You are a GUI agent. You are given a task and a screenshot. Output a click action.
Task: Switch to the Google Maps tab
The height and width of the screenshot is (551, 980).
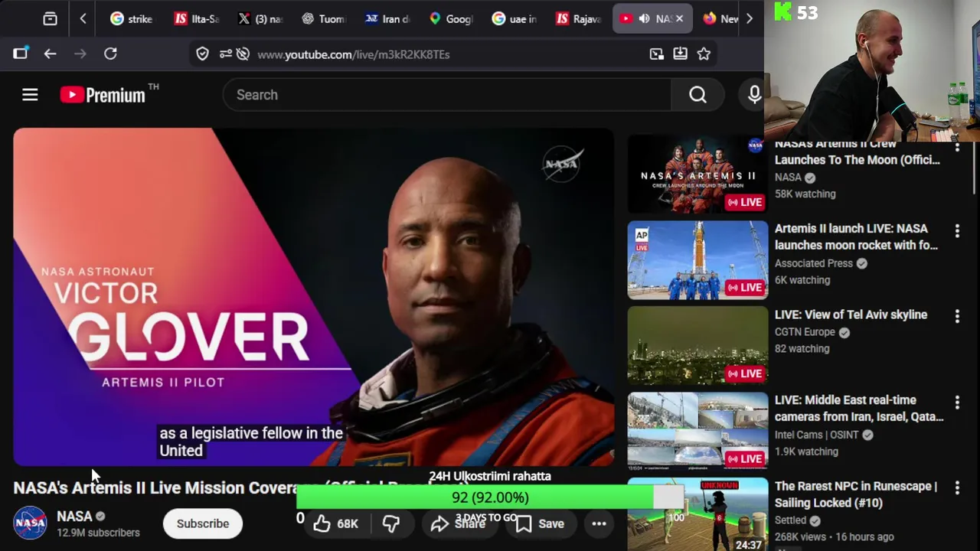[450, 18]
